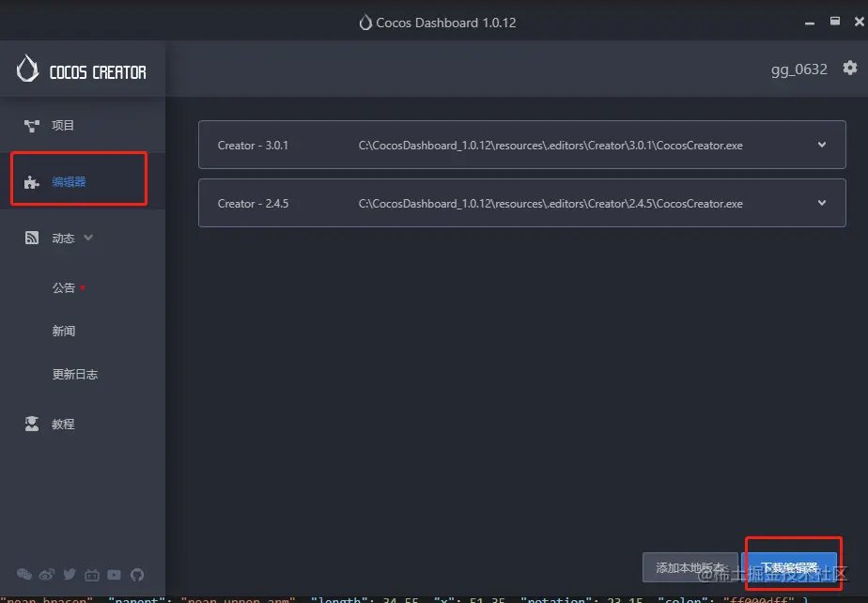
Task: Open the settings gear icon
Action: pos(850,69)
